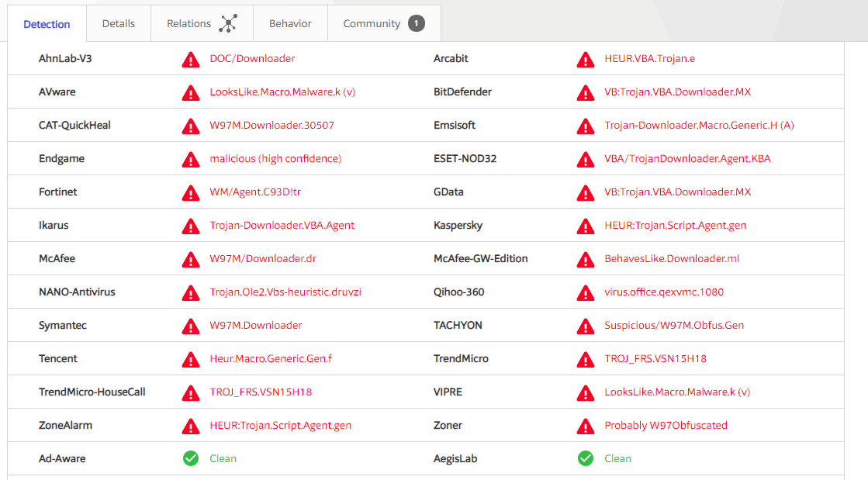Select BitDefender's VB:Trojan.VBA.Downloader.MX result

(678, 92)
